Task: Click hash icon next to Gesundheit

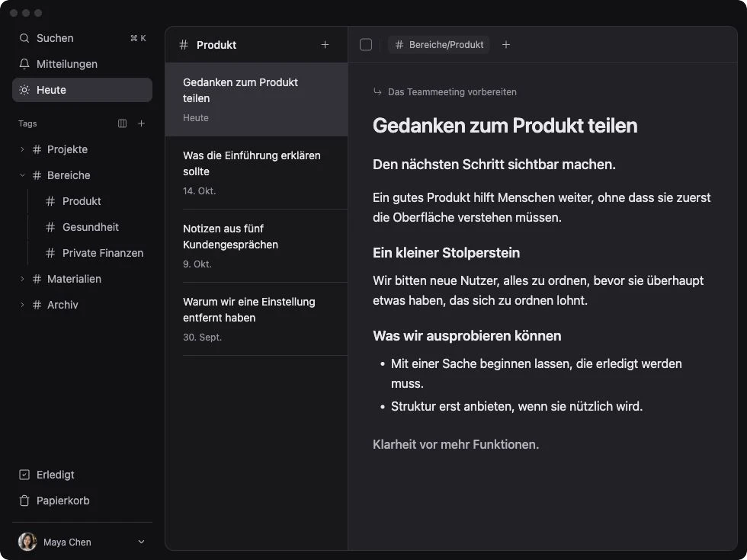Action: [50, 227]
